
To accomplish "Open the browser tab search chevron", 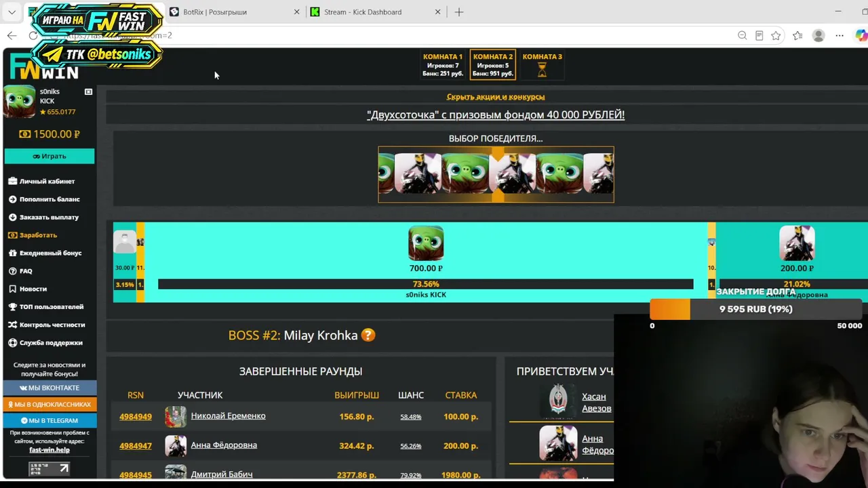I will 12,12.
